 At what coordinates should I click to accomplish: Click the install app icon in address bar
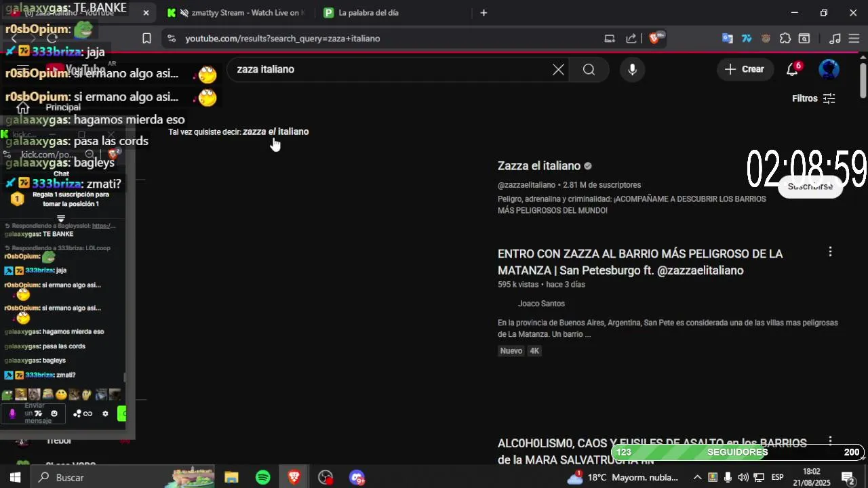tap(610, 39)
